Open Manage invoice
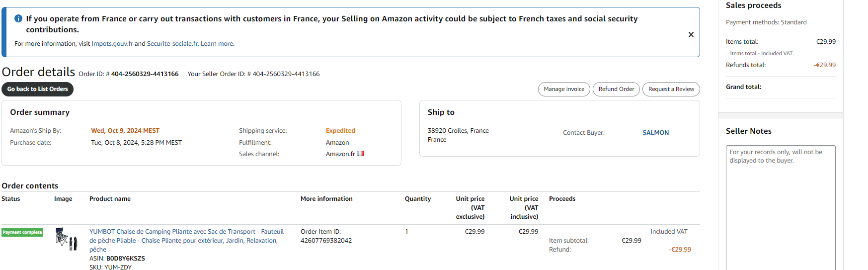Screen dimensions: 868x270 point(564,89)
